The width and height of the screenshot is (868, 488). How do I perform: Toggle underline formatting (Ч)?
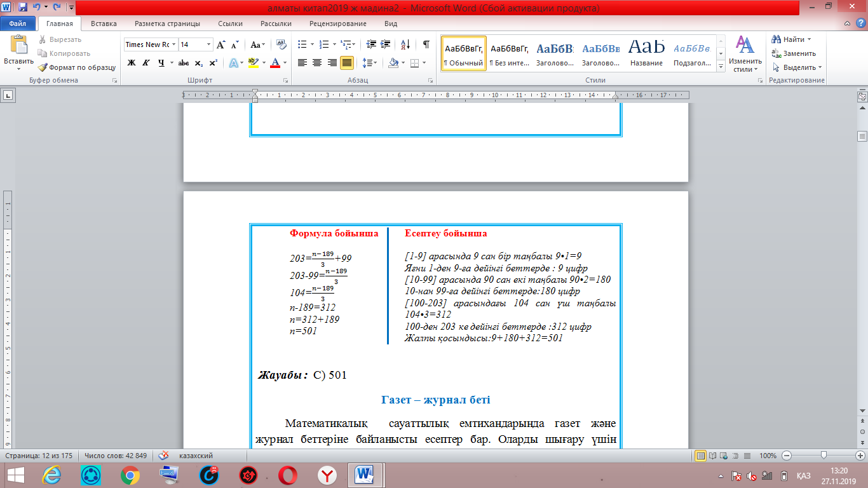(x=161, y=62)
